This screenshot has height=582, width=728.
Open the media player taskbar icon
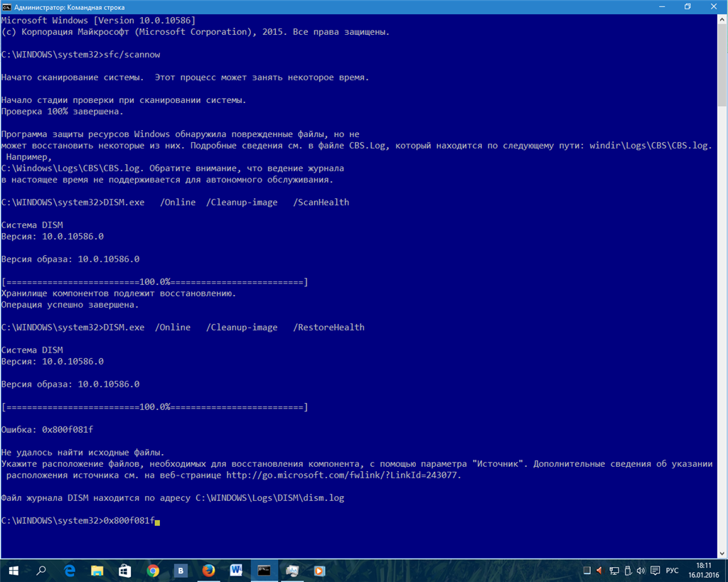point(319,571)
